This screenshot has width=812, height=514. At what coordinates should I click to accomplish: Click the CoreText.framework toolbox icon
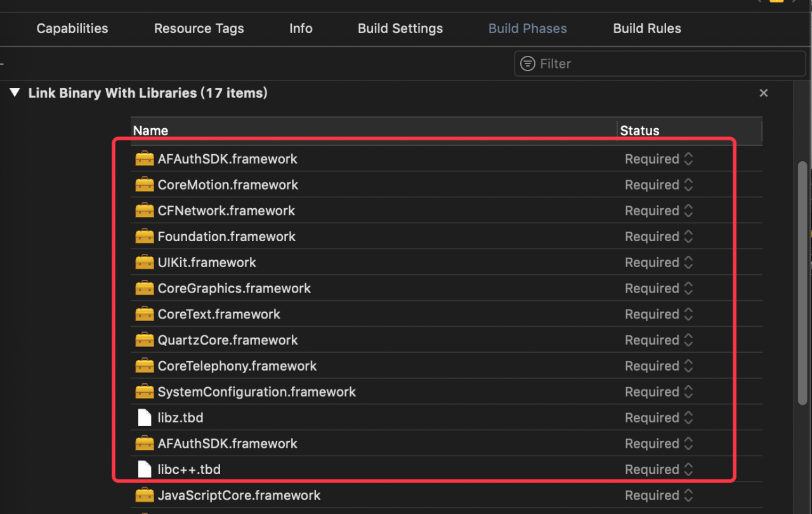pyautogui.click(x=145, y=314)
